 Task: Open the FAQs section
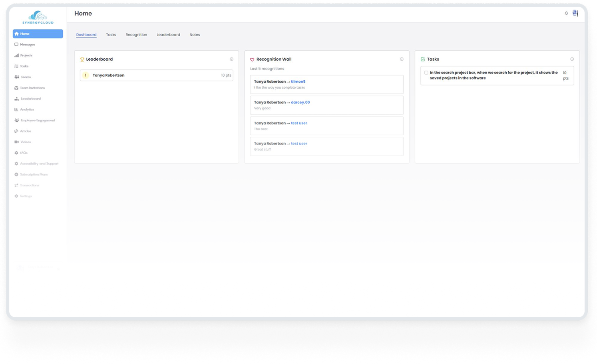23,152
